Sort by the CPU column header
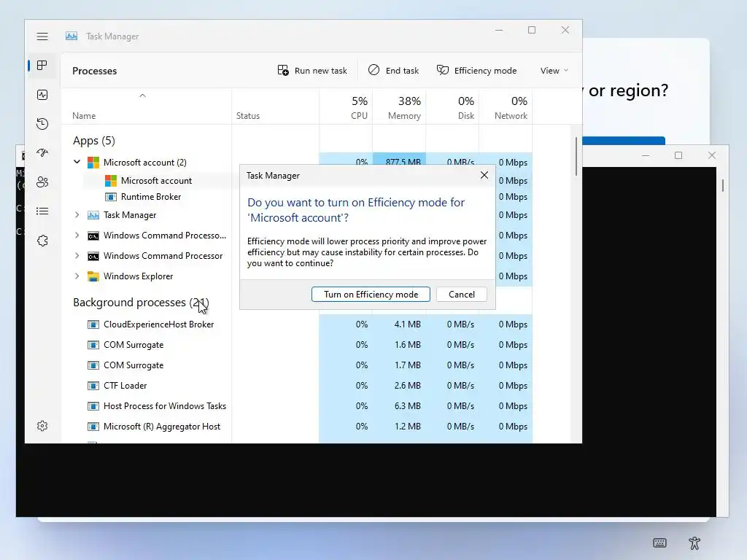The width and height of the screenshot is (747, 560). click(x=346, y=108)
